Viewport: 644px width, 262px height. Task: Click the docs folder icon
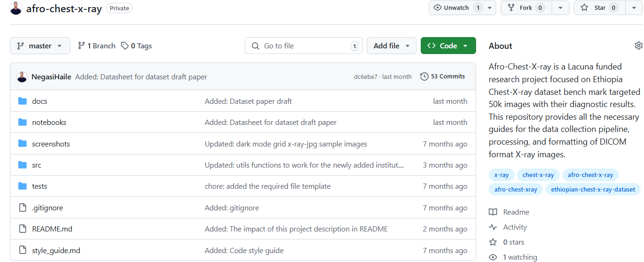point(23,101)
